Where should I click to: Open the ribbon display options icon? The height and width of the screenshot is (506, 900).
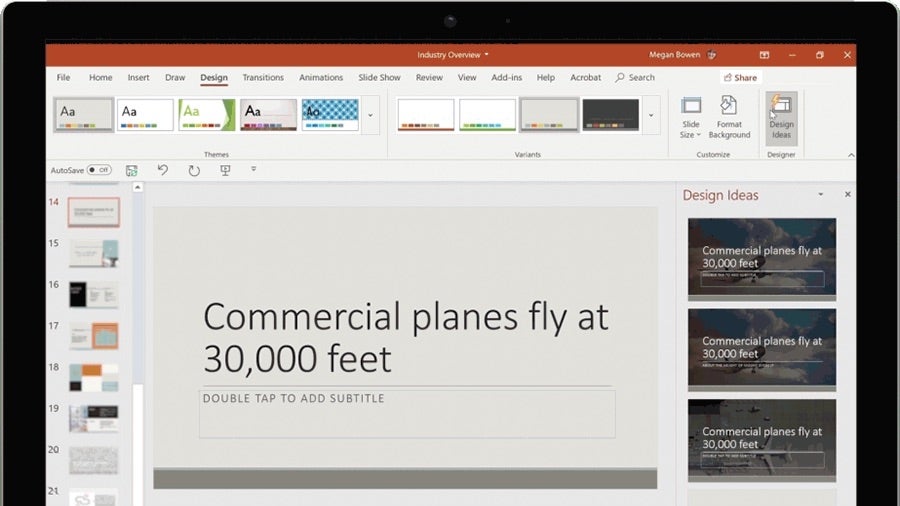click(x=764, y=55)
